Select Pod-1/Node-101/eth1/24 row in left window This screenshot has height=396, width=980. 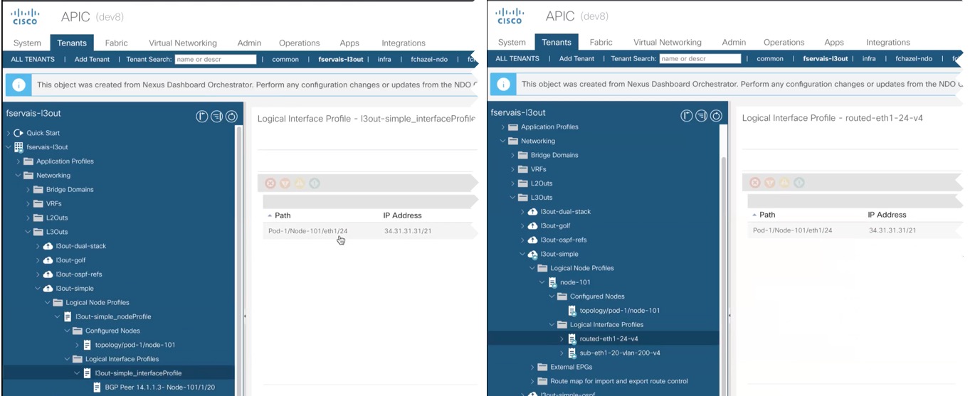tap(369, 231)
